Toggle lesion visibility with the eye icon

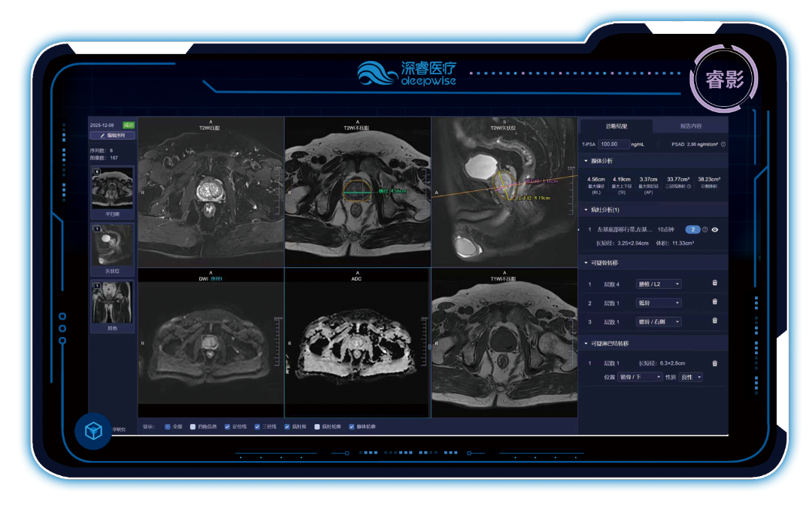(715, 229)
